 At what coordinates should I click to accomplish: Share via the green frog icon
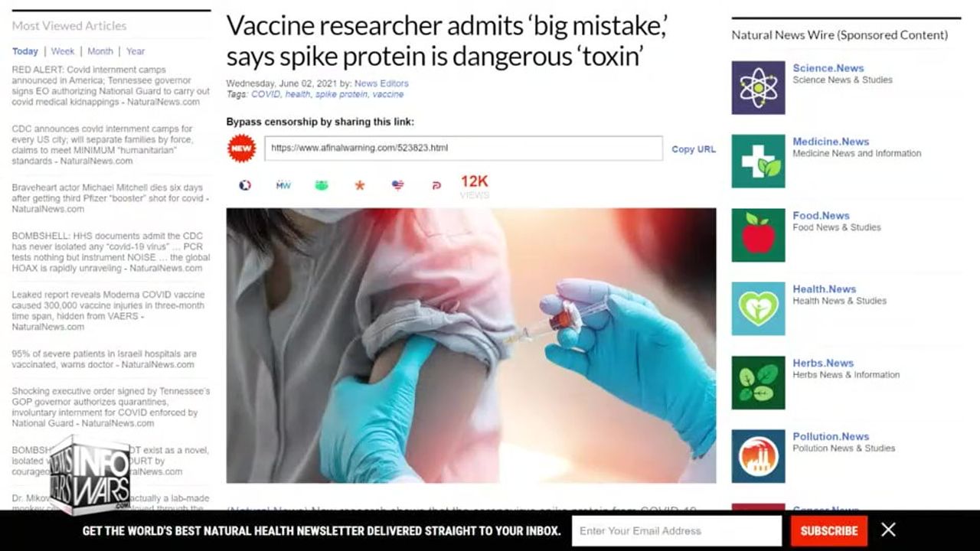pos(322,185)
